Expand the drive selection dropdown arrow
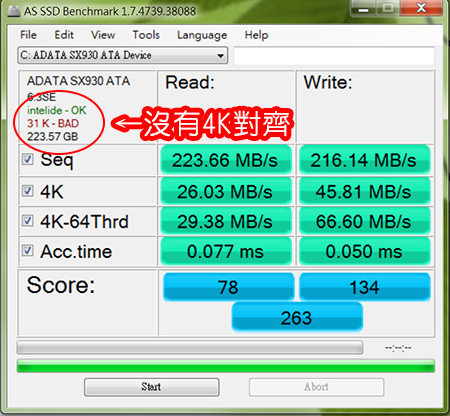Image resolution: width=450 pixels, height=416 pixels. pyautogui.click(x=220, y=55)
